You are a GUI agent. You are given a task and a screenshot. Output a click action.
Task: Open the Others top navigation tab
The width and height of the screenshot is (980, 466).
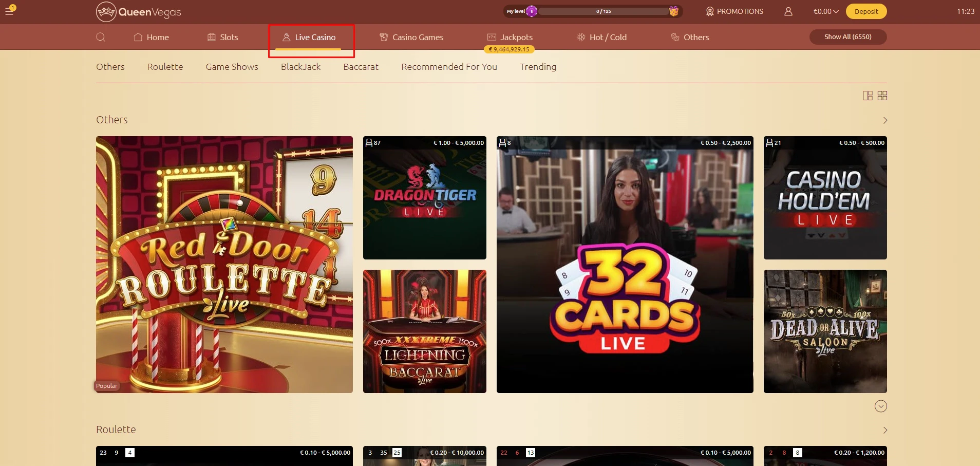690,37
